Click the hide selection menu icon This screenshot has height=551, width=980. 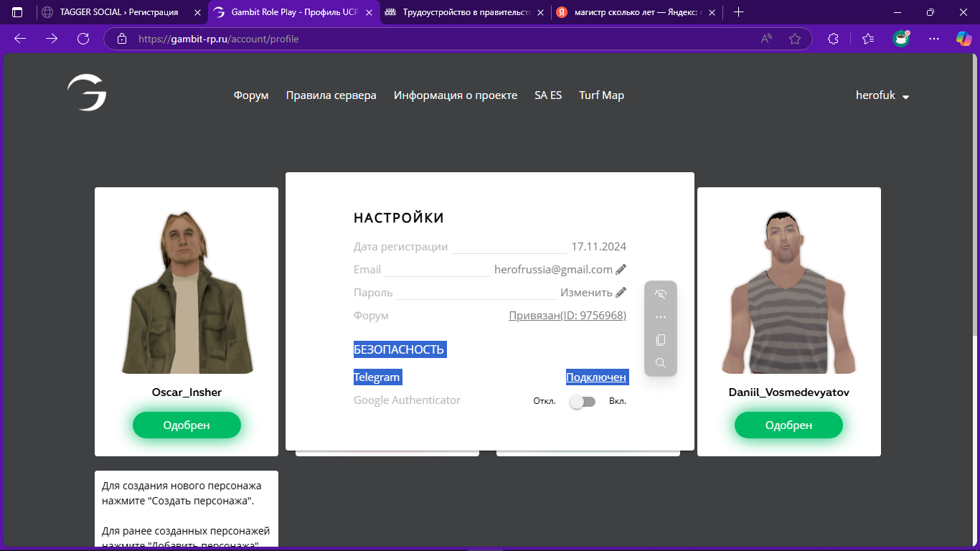[x=661, y=294]
